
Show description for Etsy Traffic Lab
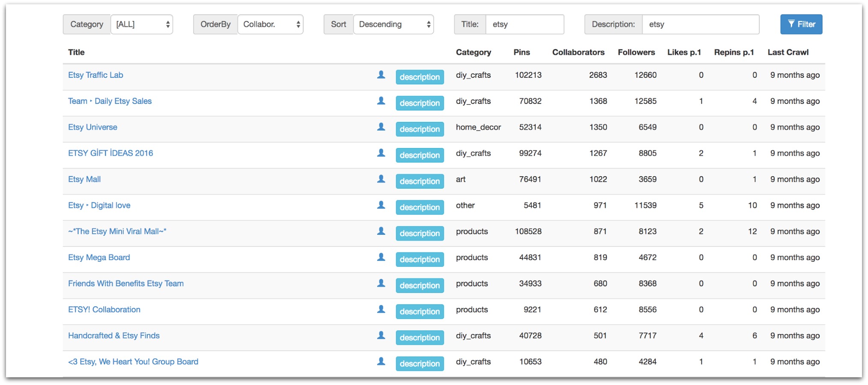click(x=420, y=77)
